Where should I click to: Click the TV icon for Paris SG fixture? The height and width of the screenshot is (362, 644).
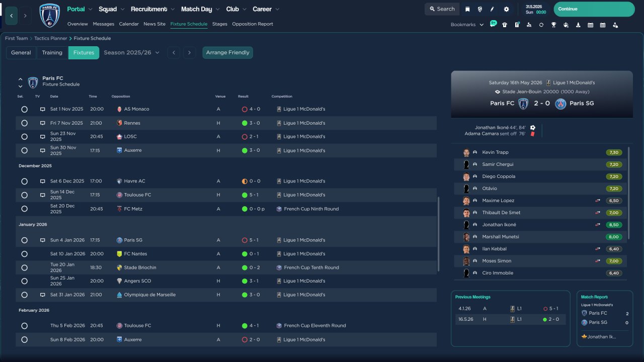[43, 240]
